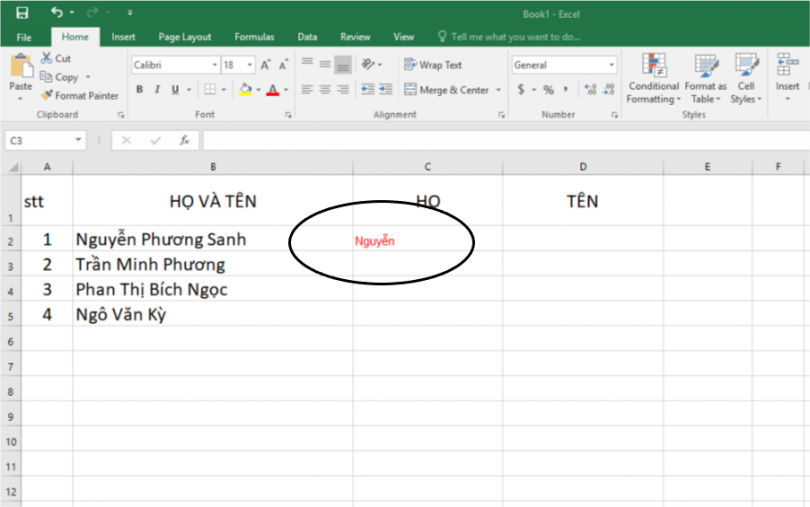Viewport: 810px width, 507px height.
Task: Toggle Bottom Align for cell
Action: [x=343, y=65]
